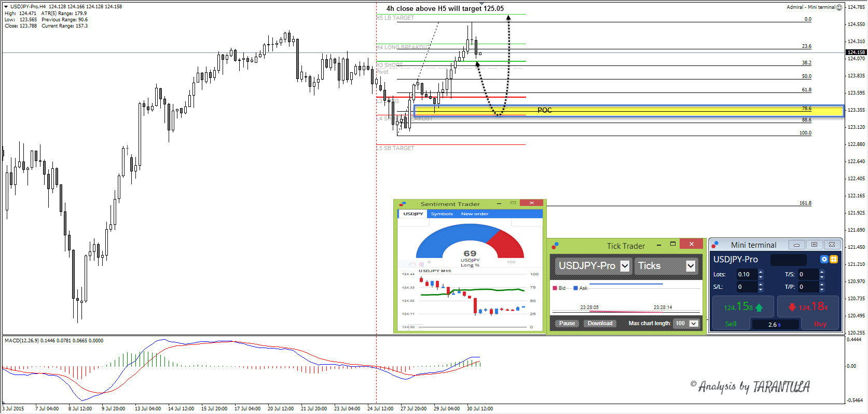Click the orange grid icon in Mini terminal

[x=834, y=259]
